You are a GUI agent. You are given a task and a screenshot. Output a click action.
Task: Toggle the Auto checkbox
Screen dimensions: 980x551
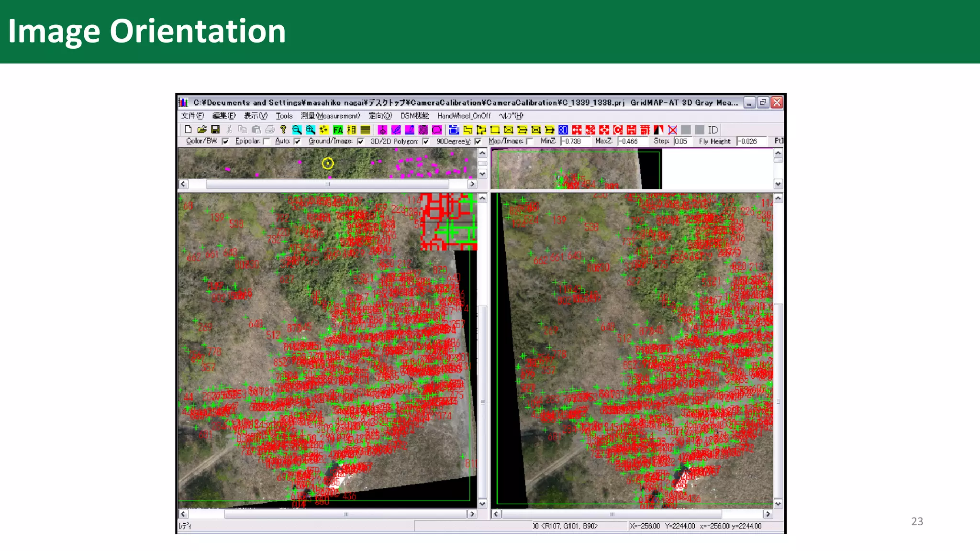(x=297, y=142)
